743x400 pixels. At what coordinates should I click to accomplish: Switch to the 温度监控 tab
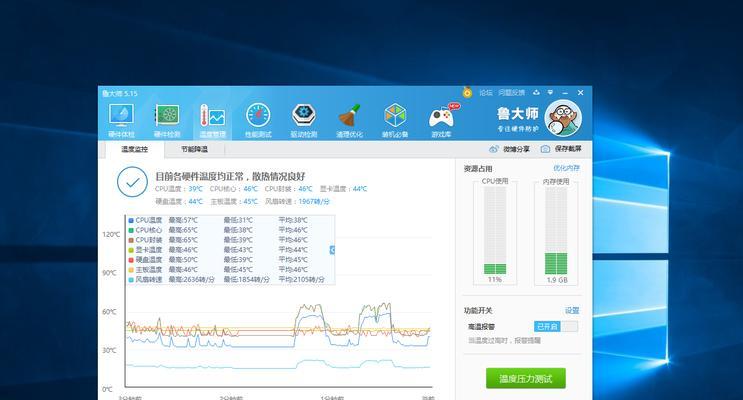(x=135, y=149)
